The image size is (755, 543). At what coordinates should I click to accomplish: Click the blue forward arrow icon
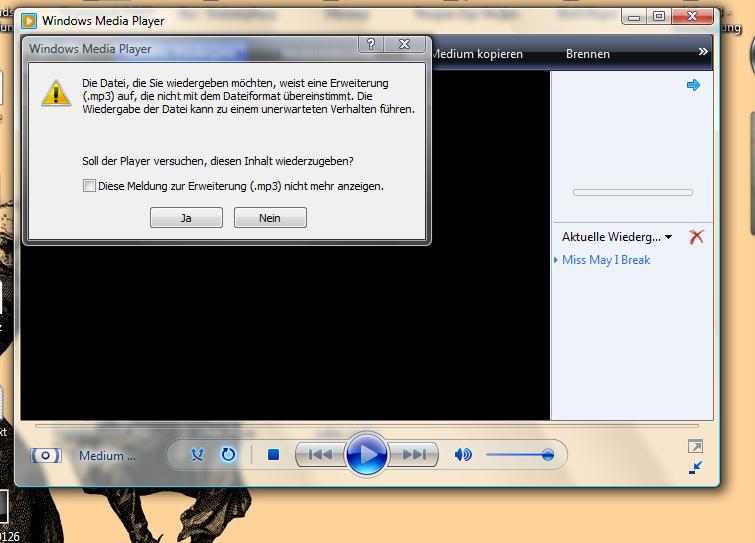[x=693, y=85]
